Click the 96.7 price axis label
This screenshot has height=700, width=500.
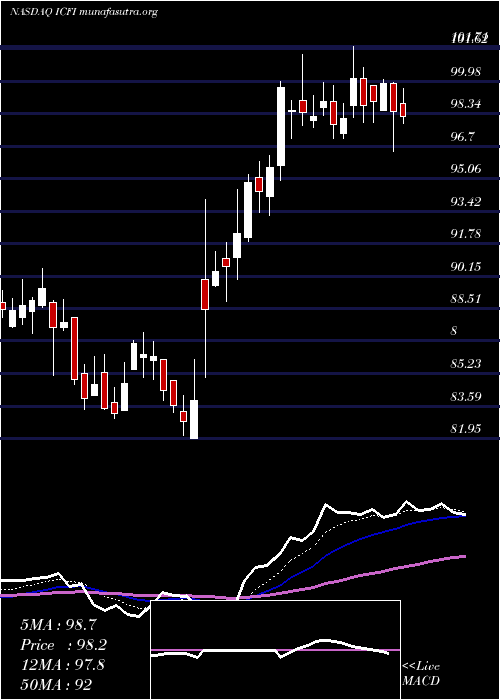pos(462,137)
